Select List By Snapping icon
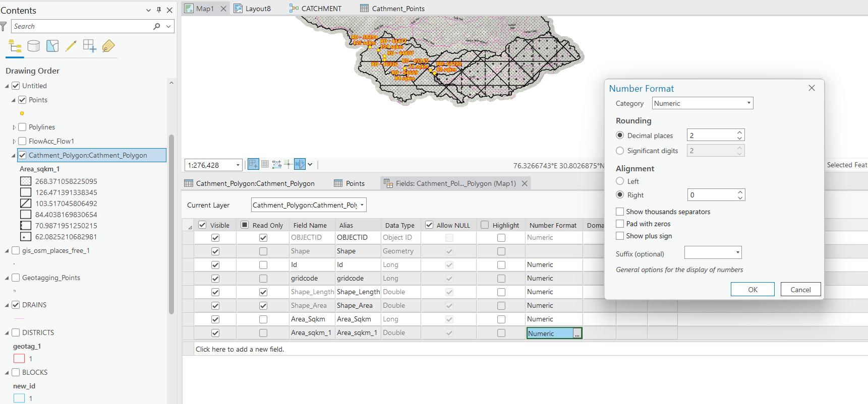868x404 pixels. (x=89, y=46)
